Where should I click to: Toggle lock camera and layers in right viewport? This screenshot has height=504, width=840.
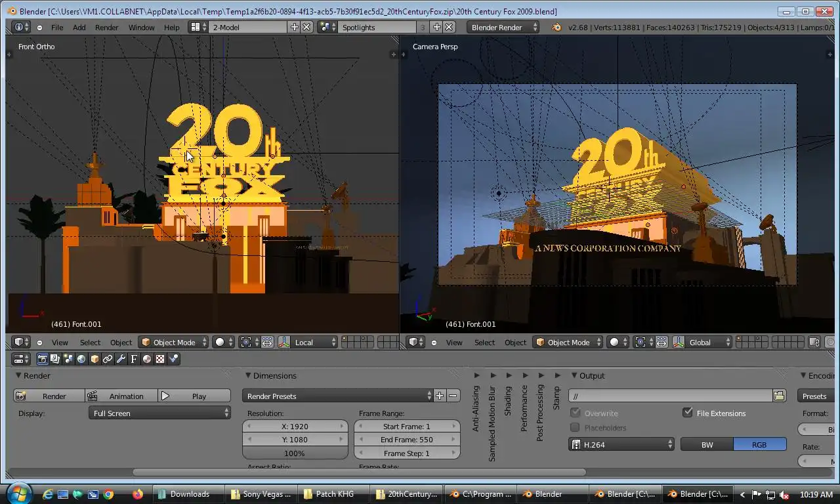(814, 342)
